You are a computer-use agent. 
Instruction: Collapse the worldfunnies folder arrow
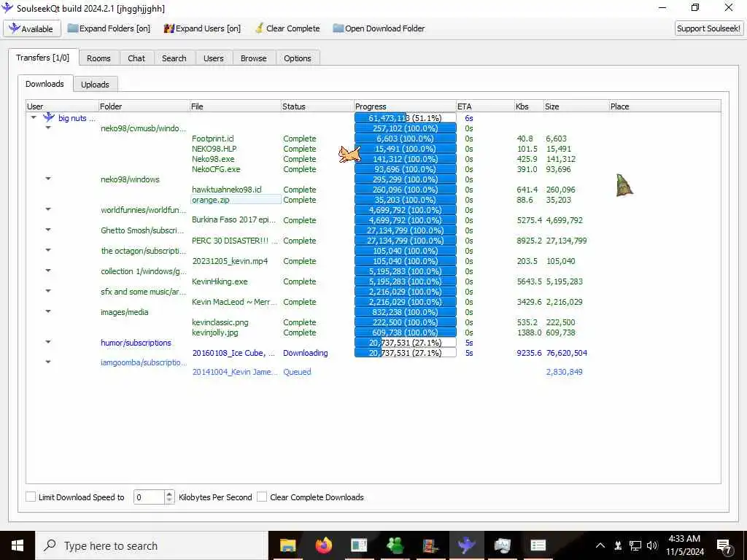pos(48,209)
